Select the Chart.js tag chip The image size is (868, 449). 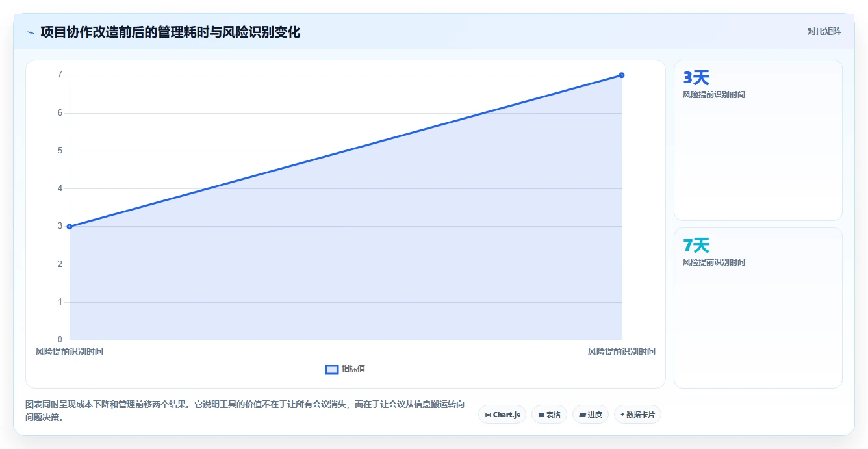tap(502, 415)
